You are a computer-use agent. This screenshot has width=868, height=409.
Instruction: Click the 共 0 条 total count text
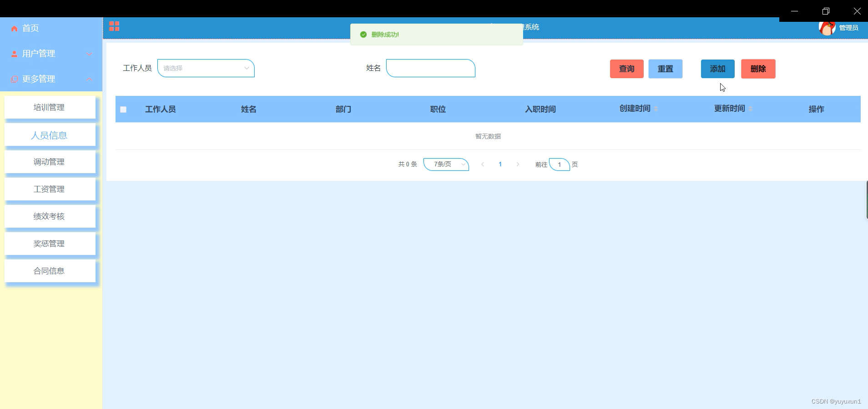(x=408, y=165)
